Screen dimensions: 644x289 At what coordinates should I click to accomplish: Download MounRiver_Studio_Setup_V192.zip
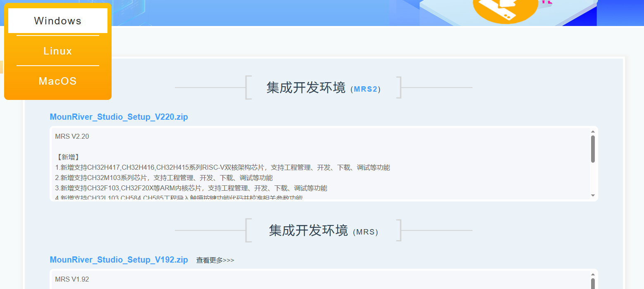[x=119, y=260]
